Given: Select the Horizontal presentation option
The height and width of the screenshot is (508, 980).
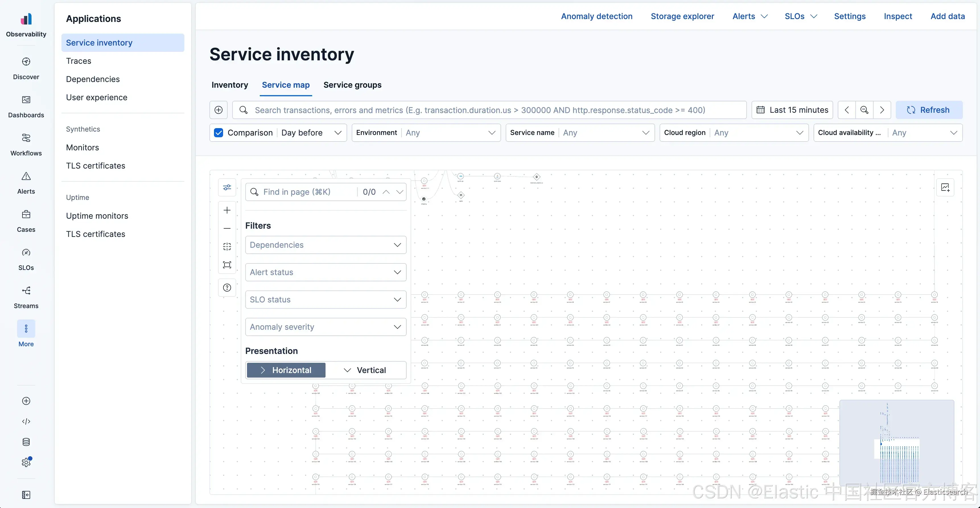Looking at the screenshot, I should [x=286, y=370].
